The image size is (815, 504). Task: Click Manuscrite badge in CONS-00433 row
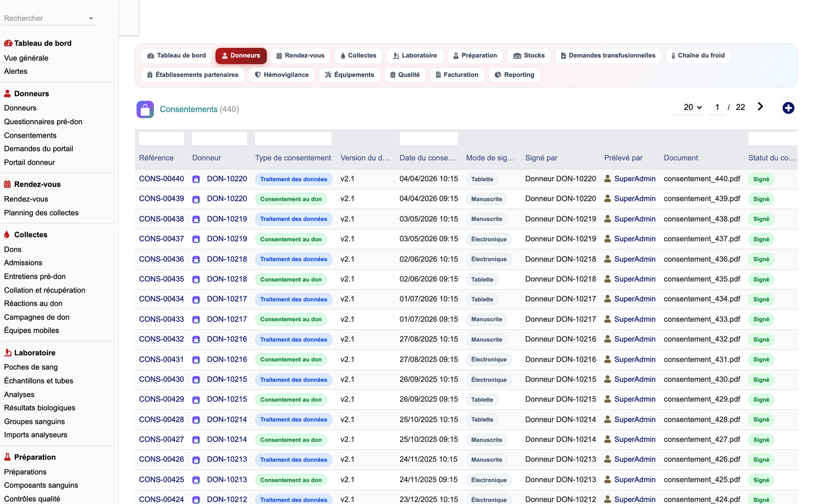point(487,320)
